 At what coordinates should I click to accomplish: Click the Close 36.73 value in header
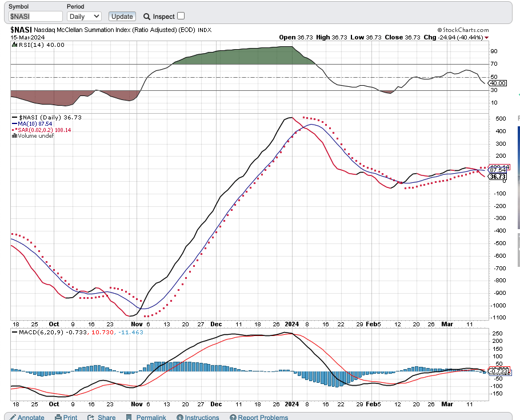pos(412,37)
